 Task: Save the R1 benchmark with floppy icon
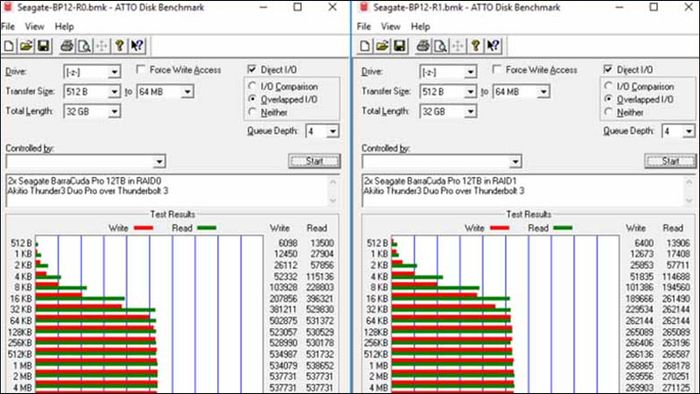pos(400,46)
